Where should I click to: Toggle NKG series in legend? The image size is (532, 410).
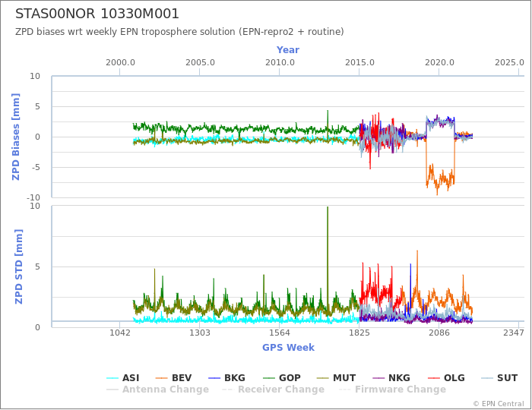point(391,378)
